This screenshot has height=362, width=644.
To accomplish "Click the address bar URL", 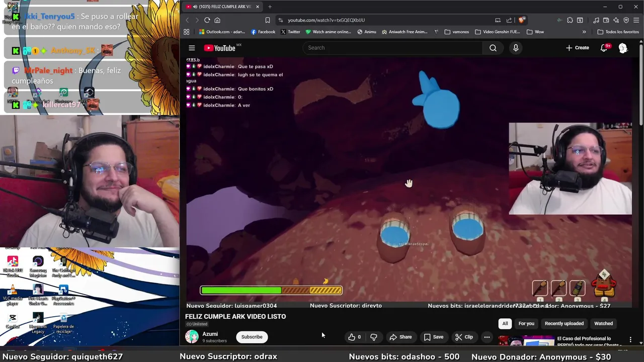I will (327, 20).
